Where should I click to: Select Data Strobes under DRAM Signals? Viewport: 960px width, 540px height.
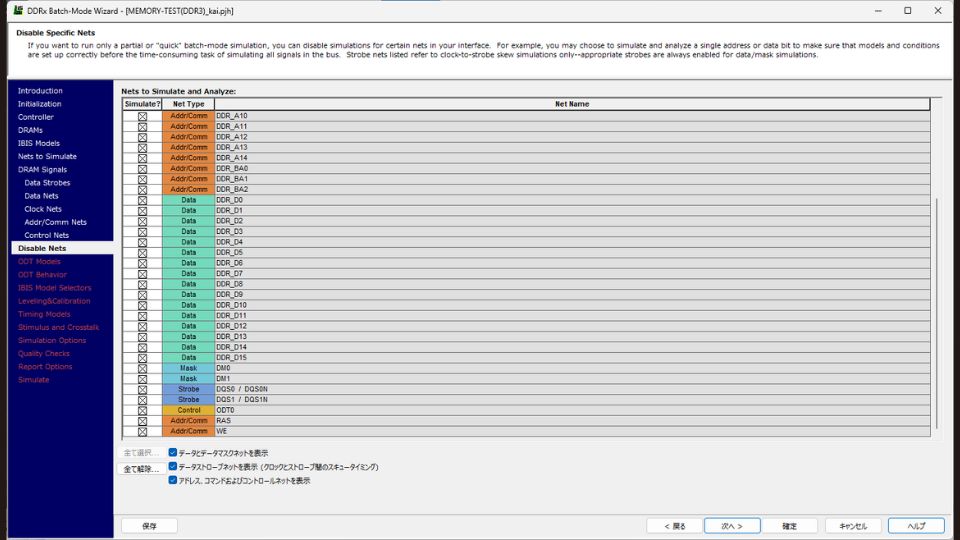pyautogui.click(x=47, y=183)
